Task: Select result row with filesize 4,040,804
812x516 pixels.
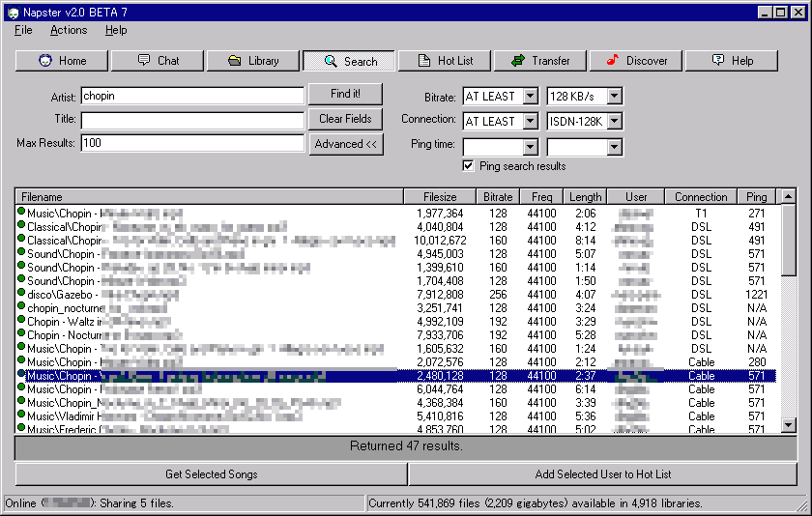Action: 396,227
